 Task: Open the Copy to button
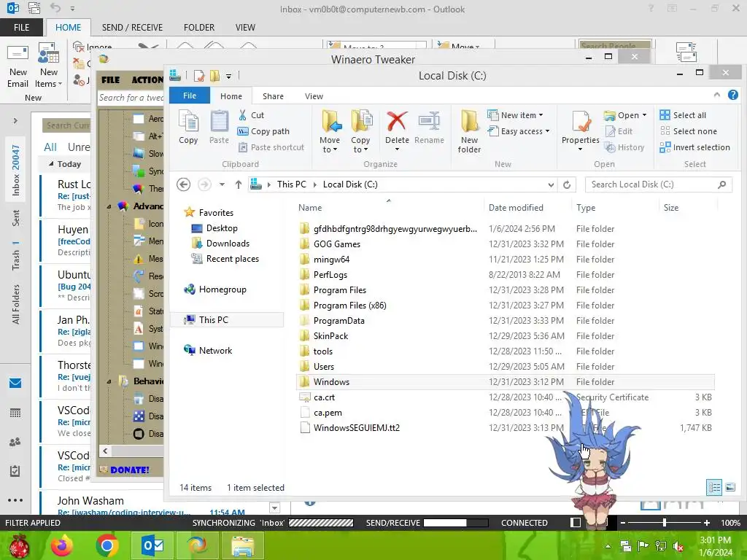(x=360, y=131)
